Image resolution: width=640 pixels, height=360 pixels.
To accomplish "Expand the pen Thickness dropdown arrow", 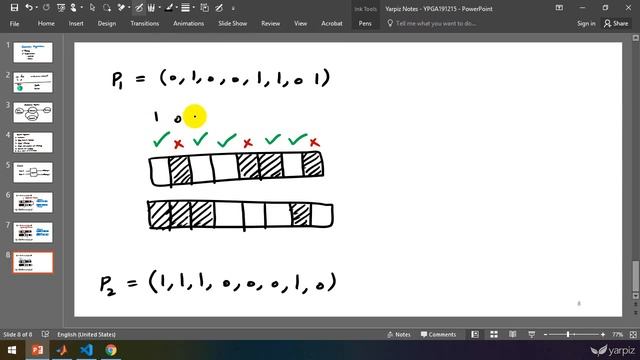I will (193, 8).
